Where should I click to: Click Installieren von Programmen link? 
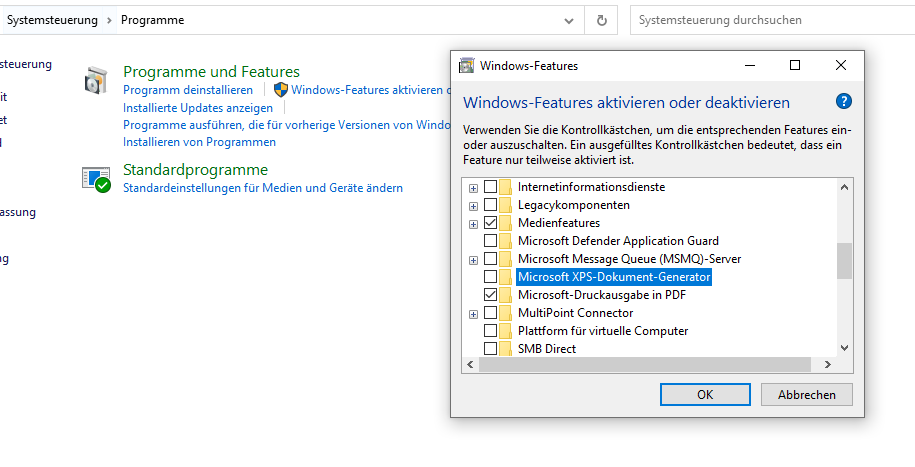200,142
